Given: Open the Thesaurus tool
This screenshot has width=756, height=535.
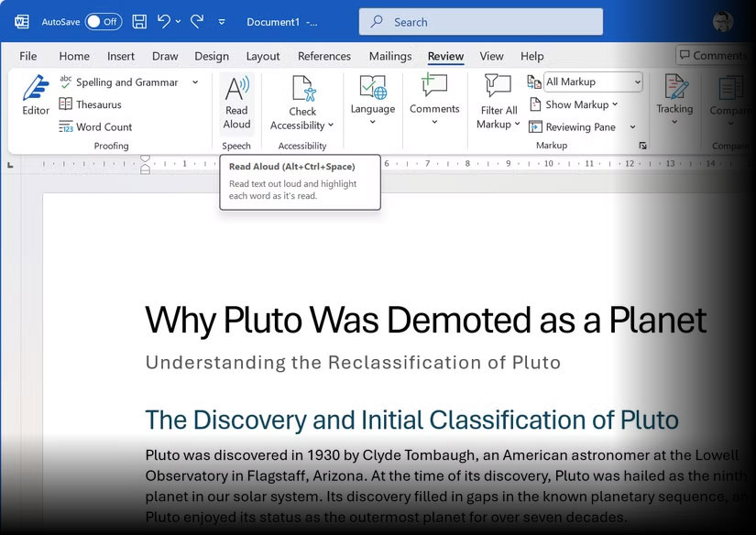Looking at the screenshot, I should pyautogui.click(x=98, y=104).
